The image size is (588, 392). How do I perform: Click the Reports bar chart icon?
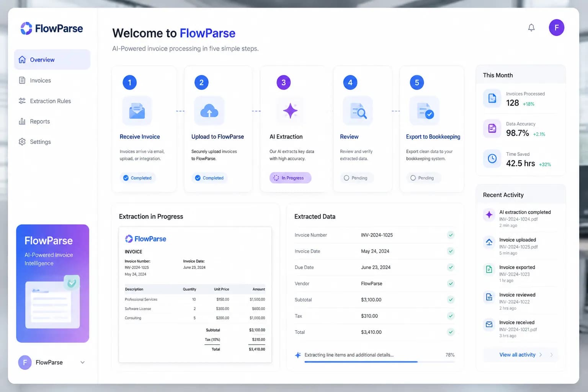point(22,121)
